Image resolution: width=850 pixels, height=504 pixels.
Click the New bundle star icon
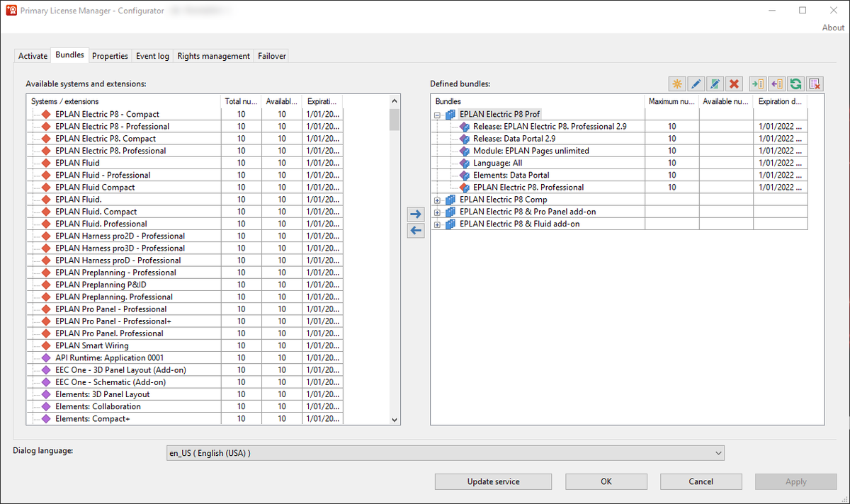click(x=677, y=84)
